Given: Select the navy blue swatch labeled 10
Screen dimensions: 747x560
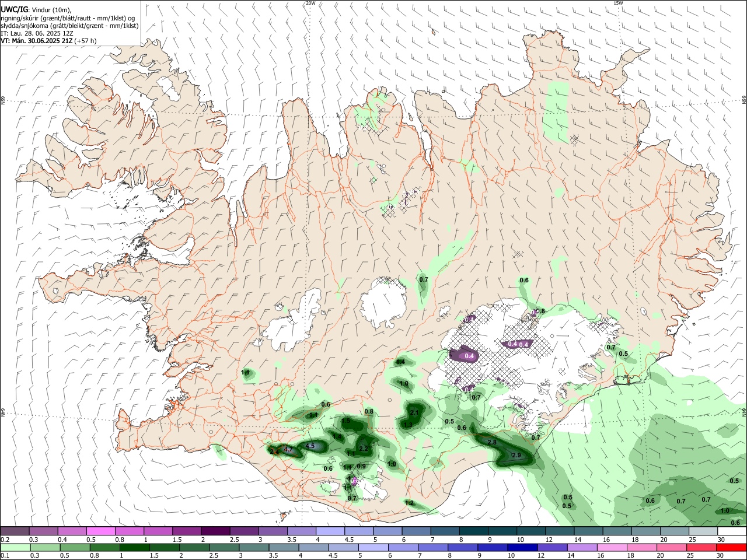Looking at the screenshot, I should point(522,548).
